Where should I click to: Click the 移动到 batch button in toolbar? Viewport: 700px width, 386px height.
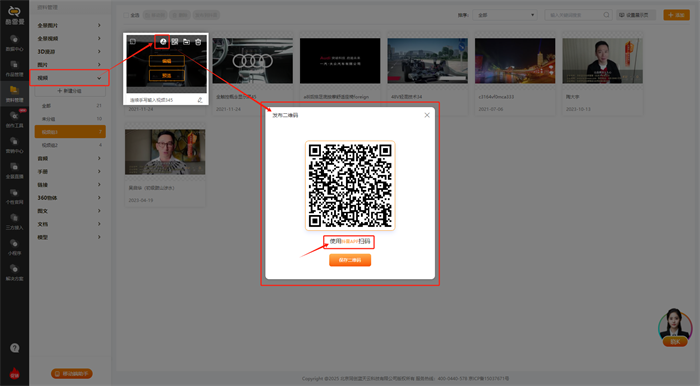pyautogui.click(x=155, y=15)
